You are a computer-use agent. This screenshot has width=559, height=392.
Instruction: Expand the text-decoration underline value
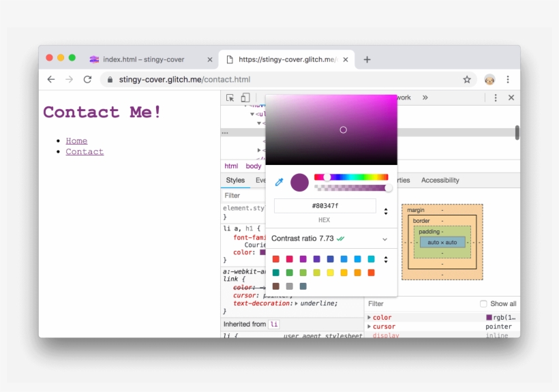point(297,303)
